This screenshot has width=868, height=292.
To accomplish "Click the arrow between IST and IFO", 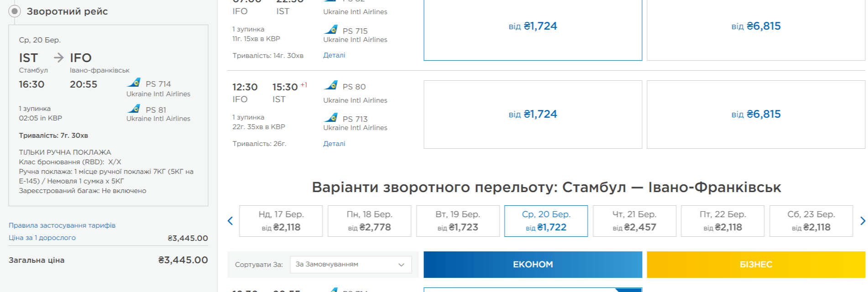I will pos(58,57).
